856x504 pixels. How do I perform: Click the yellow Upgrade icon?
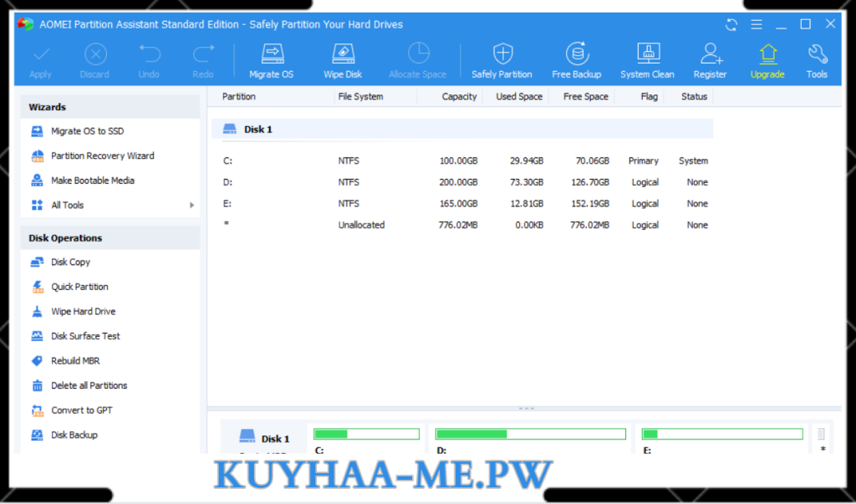(767, 54)
